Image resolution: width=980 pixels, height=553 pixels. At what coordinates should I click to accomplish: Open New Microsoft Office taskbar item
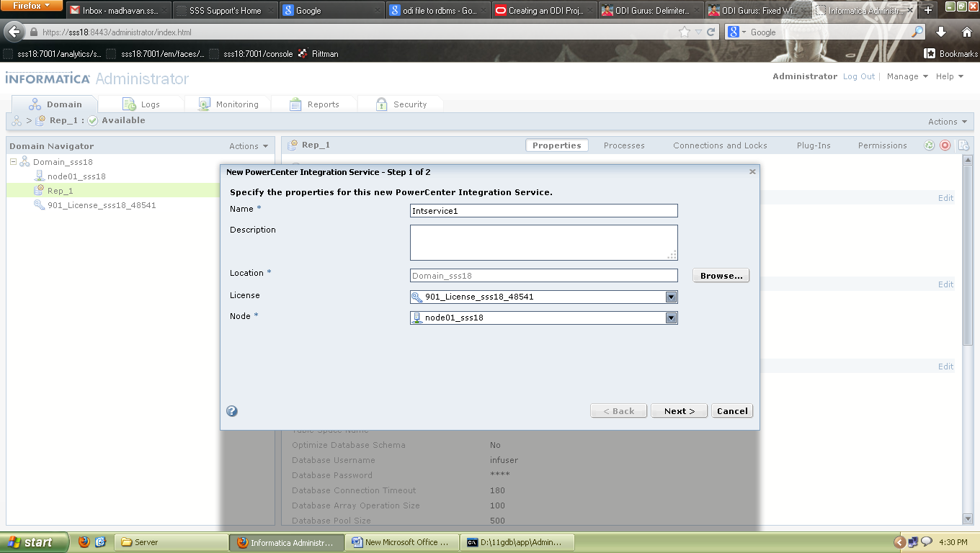(x=401, y=542)
